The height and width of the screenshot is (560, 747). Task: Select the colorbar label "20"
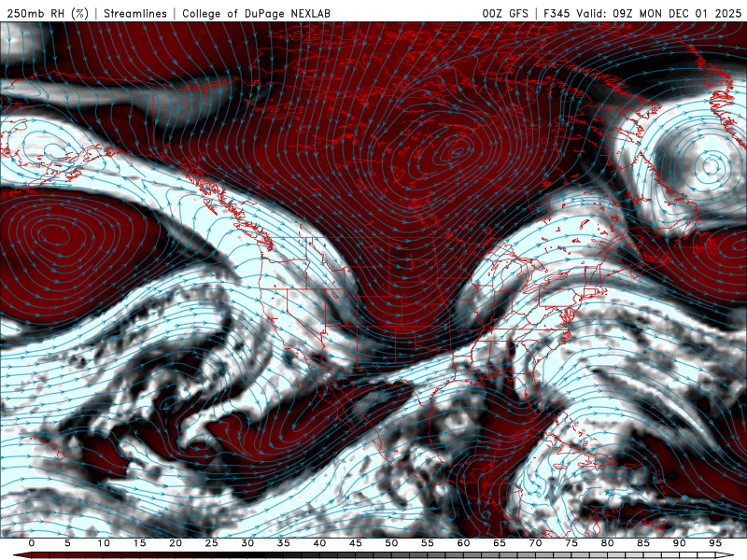[x=176, y=543]
